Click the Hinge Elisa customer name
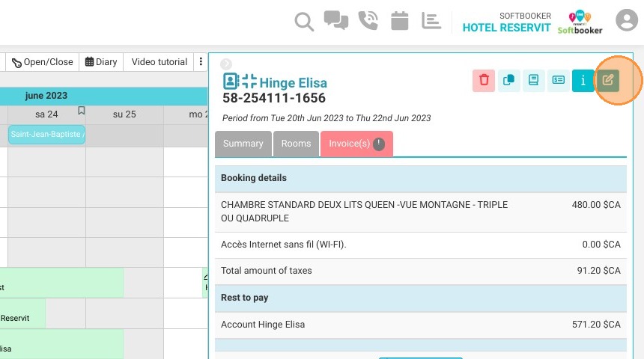This screenshot has width=644, height=359. pyautogui.click(x=294, y=83)
